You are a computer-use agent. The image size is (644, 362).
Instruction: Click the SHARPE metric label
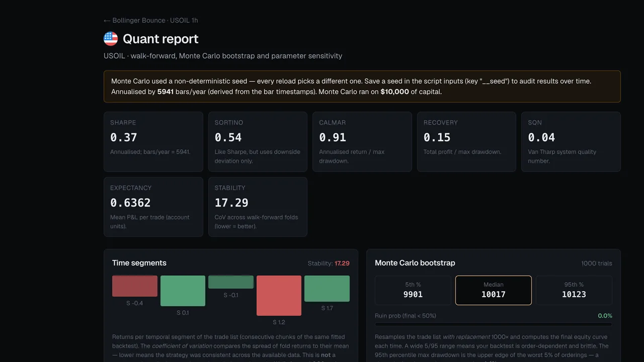click(123, 123)
